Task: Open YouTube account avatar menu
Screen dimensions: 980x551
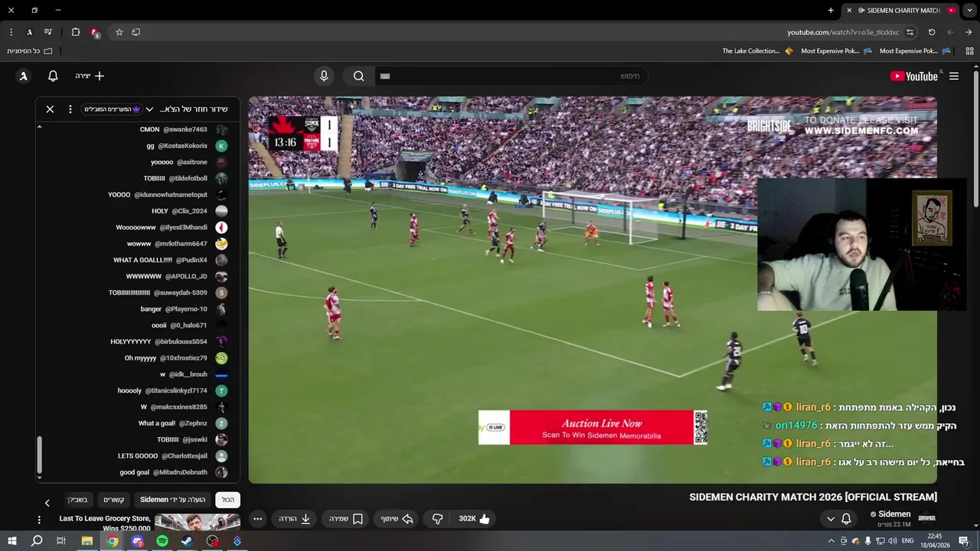Action: coord(24,76)
